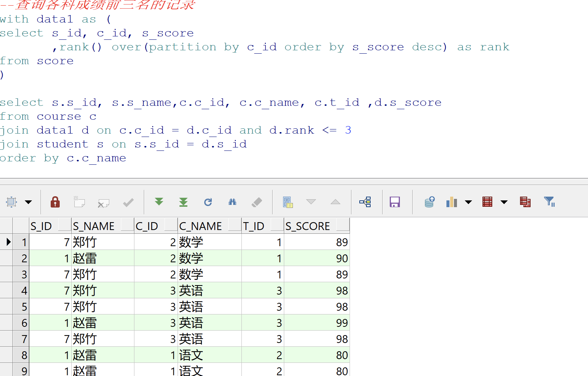Viewport: 588px width, 376px height.
Task: Click the next record down-triangle icon
Action: click(311, 202)
